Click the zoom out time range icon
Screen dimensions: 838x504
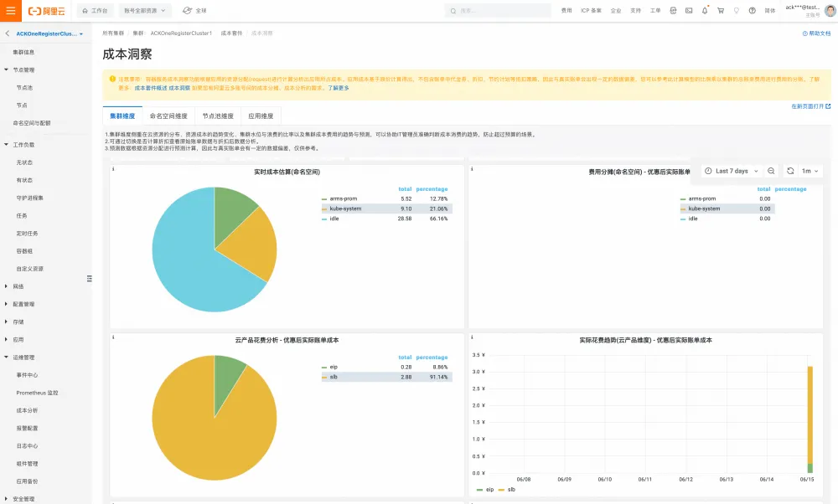[x=771, y=171]
